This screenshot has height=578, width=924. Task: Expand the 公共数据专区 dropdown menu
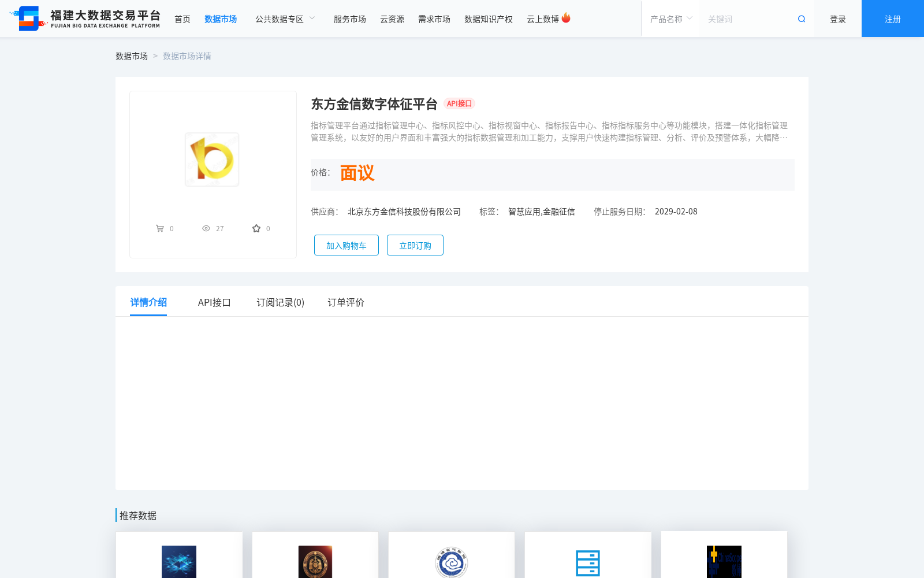(285, 19)
